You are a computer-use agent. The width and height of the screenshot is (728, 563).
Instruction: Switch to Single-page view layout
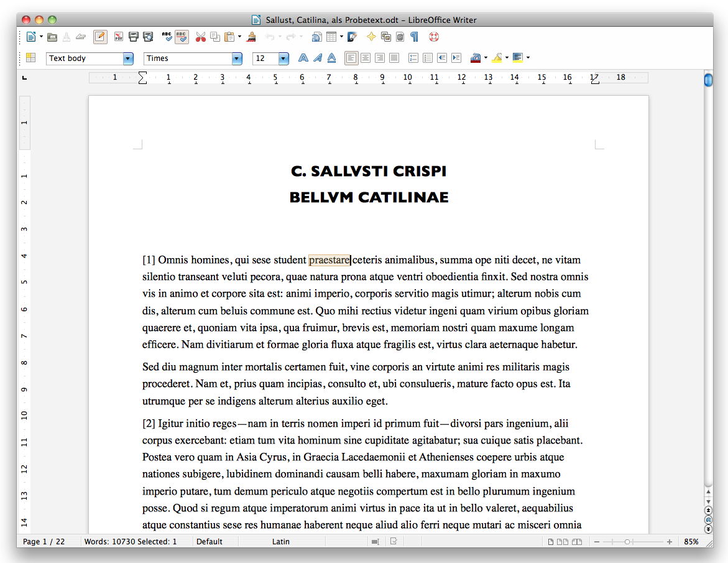[x=551, y=542]
